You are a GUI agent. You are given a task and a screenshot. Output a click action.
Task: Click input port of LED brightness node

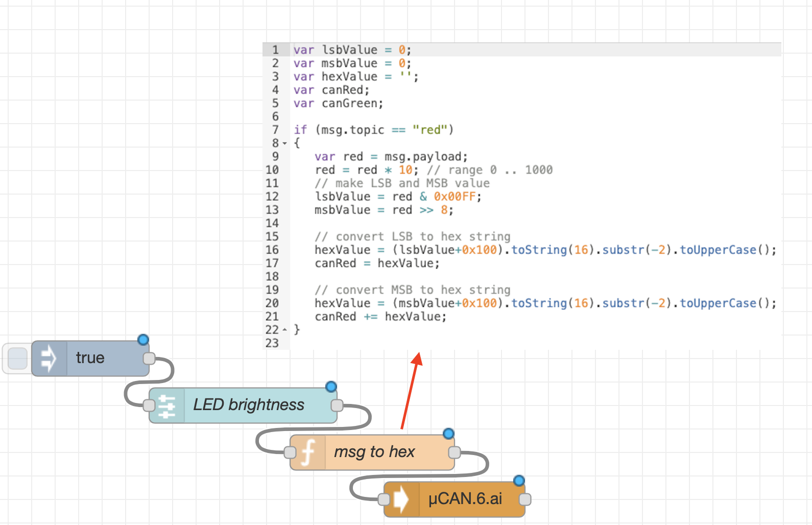coord(149,405)
